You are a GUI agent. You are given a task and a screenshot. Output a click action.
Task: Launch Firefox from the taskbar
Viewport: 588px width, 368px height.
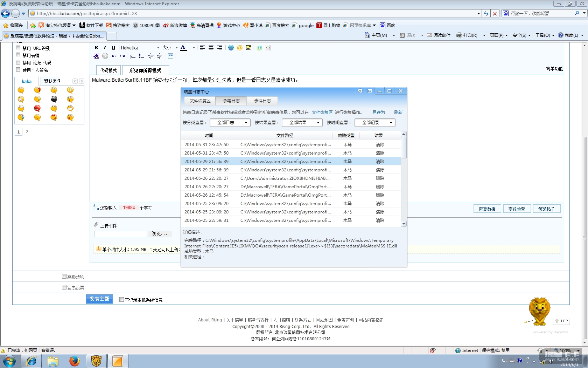click(x=74, y=361)
